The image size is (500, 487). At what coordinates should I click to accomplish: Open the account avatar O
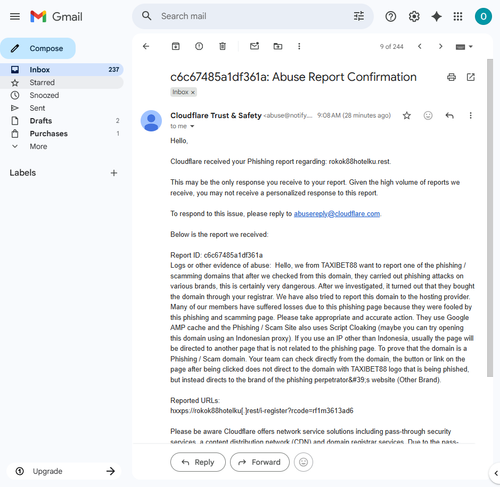tap(483, 16)
